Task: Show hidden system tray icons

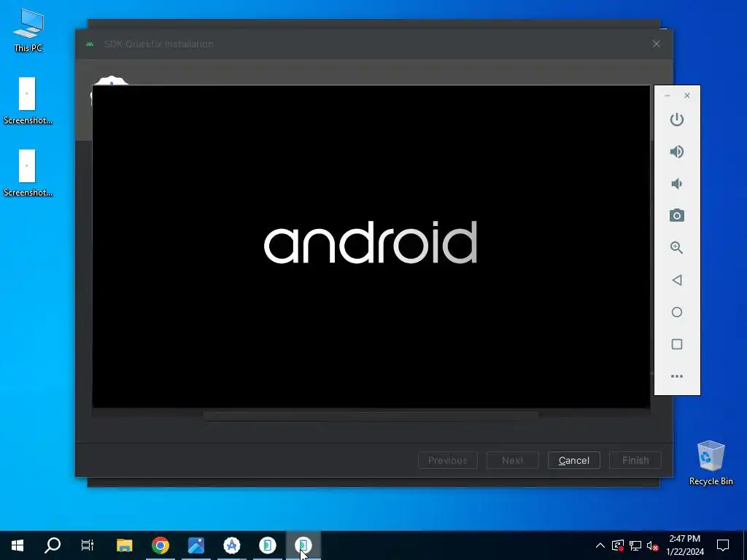Action: click(x=600, y=545)
